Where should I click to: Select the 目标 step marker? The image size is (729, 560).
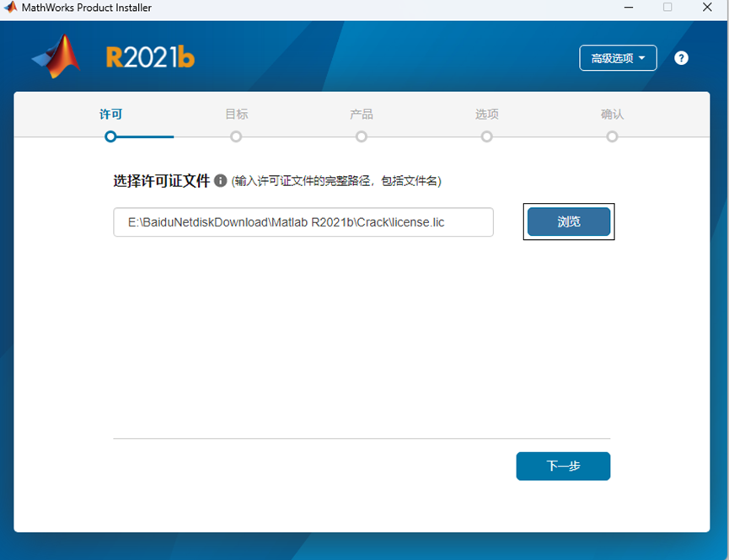point(235,136)
